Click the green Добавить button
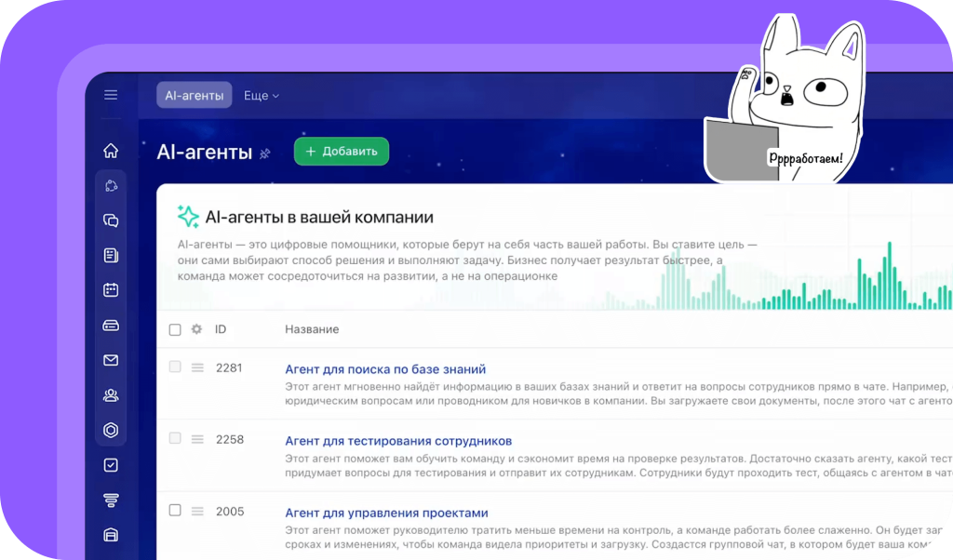Image resolution: width=953 pixels, height=560 pixels. click(342, 152)
